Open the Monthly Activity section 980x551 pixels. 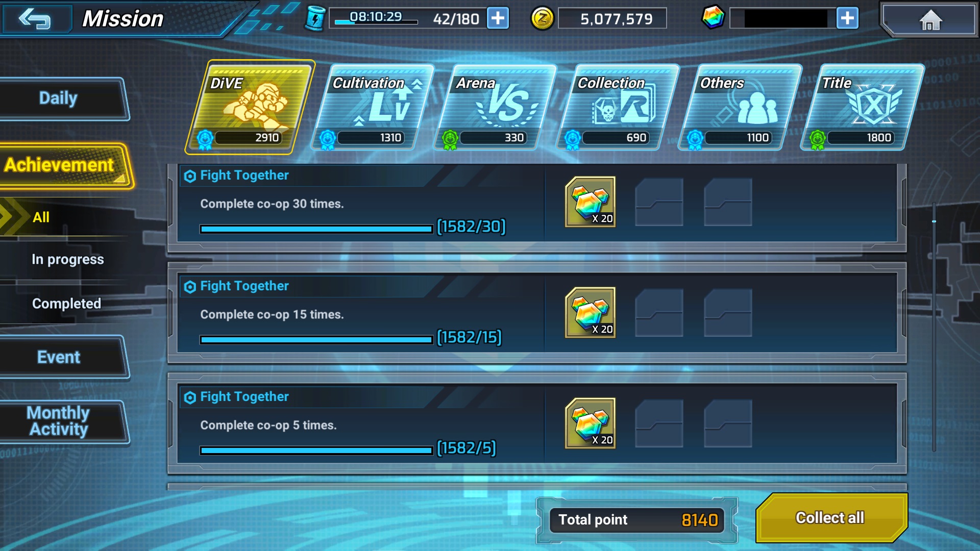[x=59, y=421]
